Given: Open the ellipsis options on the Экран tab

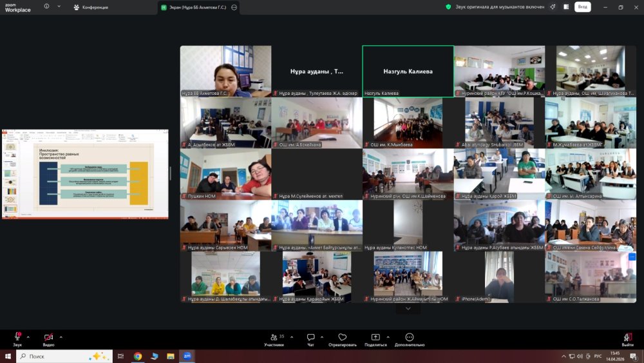Looking at the screenshot, I should coord(234,7).
